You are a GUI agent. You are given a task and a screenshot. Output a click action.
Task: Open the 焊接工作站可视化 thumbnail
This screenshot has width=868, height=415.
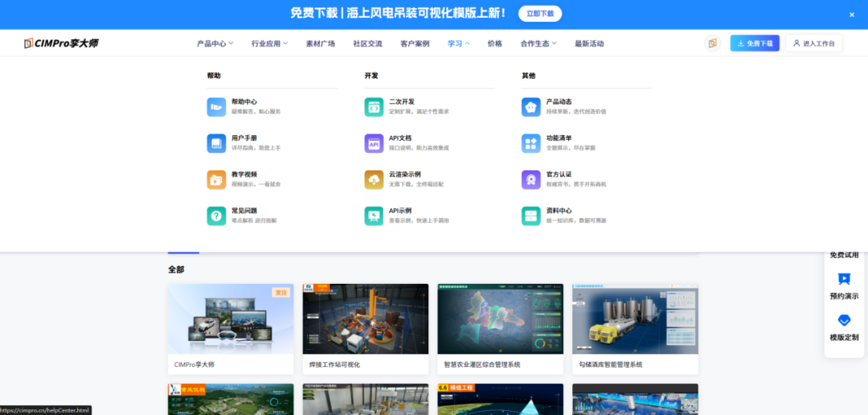pos(366,319)
